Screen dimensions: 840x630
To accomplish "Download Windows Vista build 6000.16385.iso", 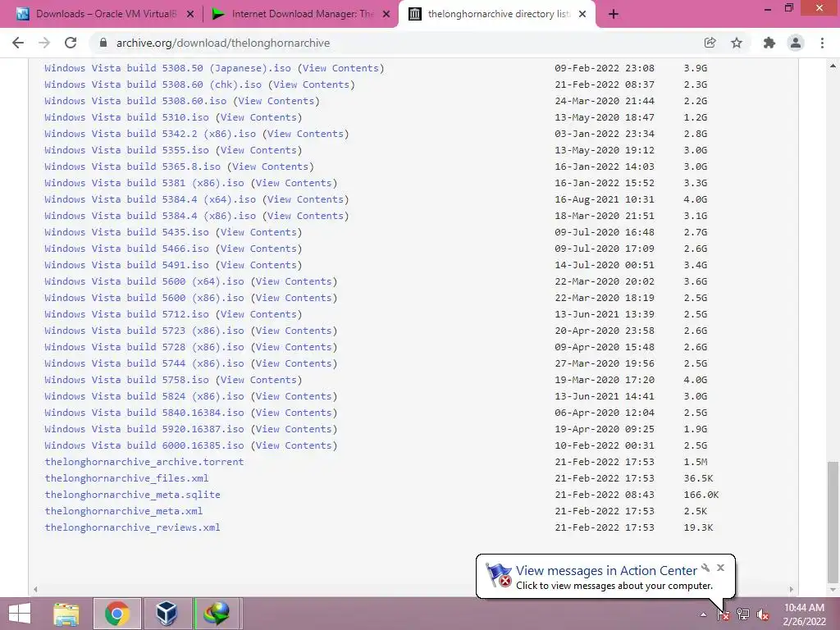I will pos(144,445).
